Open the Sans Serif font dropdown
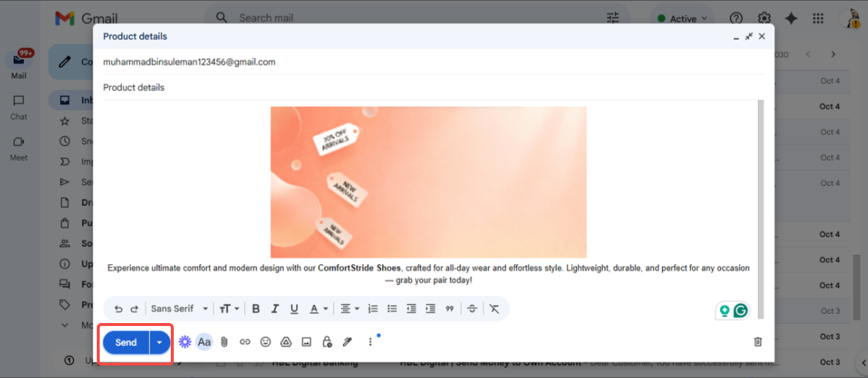 coord(180,309)
